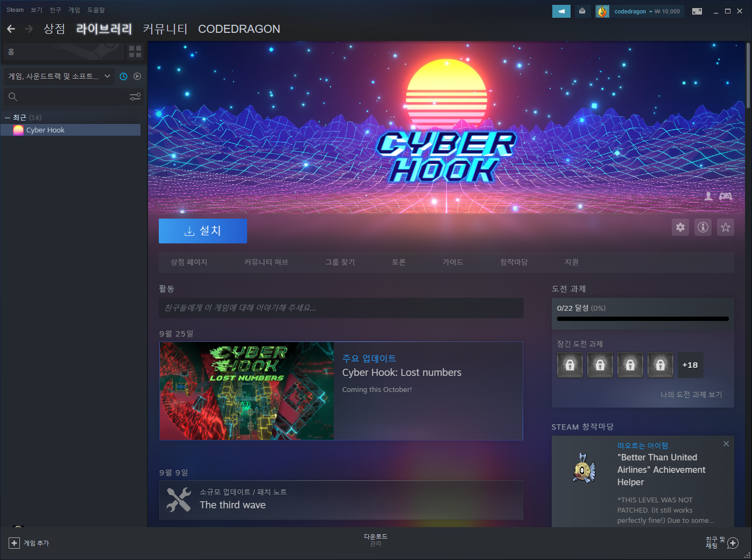752x560 pixels.
Task: Sort by recent activity clock icon
Action: 123,76
